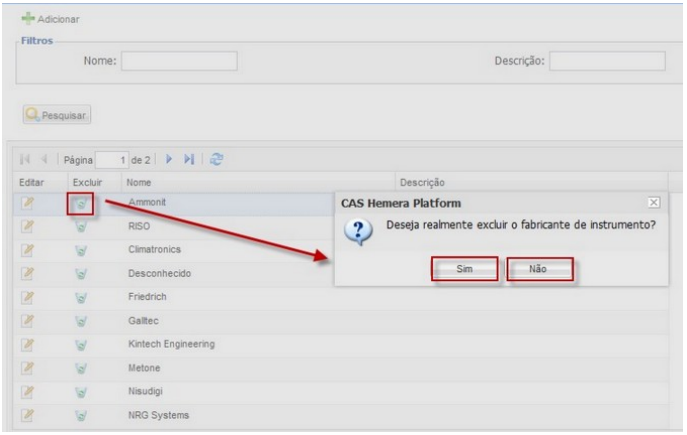Viewport: 687px width, 435px height.
Task: Delete the RISO manufacturer entry
Action: [x=83, y=226]
